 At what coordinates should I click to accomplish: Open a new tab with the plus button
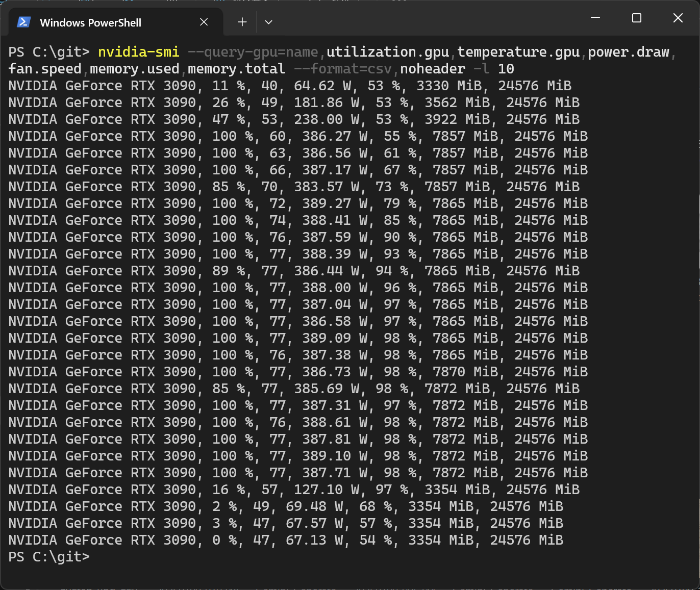coord(242,22)
